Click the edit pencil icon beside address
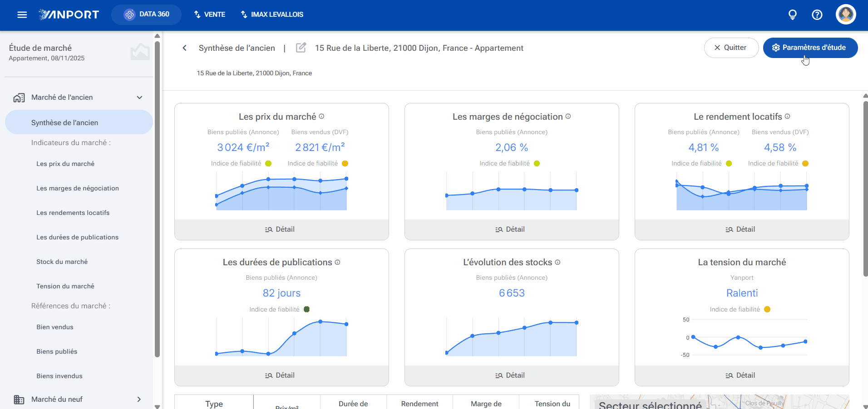 [x=301, y=48]
